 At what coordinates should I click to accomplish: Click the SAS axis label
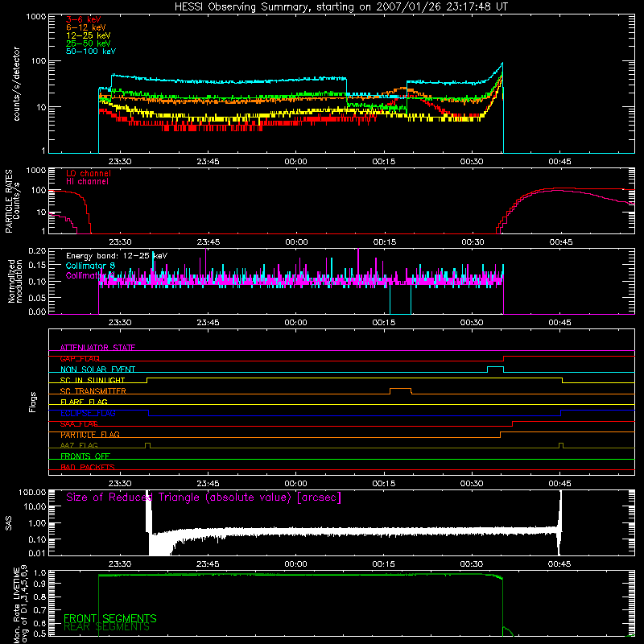tap(8, 522)
